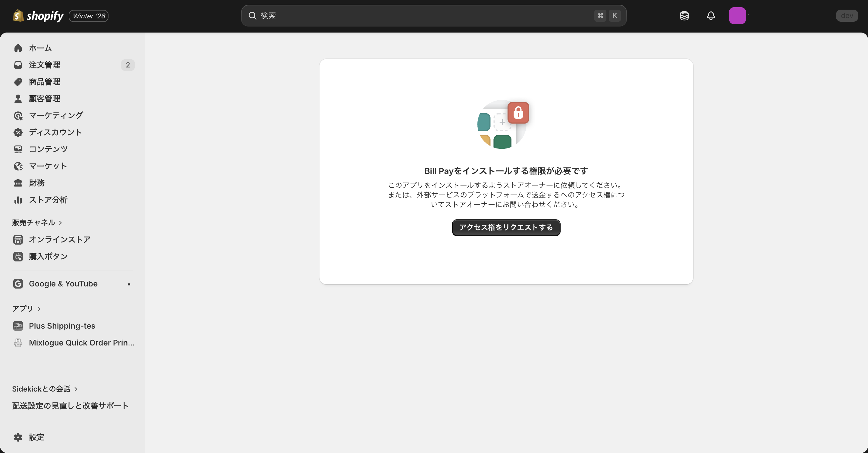
Task: Open 財務 from the sidebar
Action: pyautogui.click(x=36, y=183)
